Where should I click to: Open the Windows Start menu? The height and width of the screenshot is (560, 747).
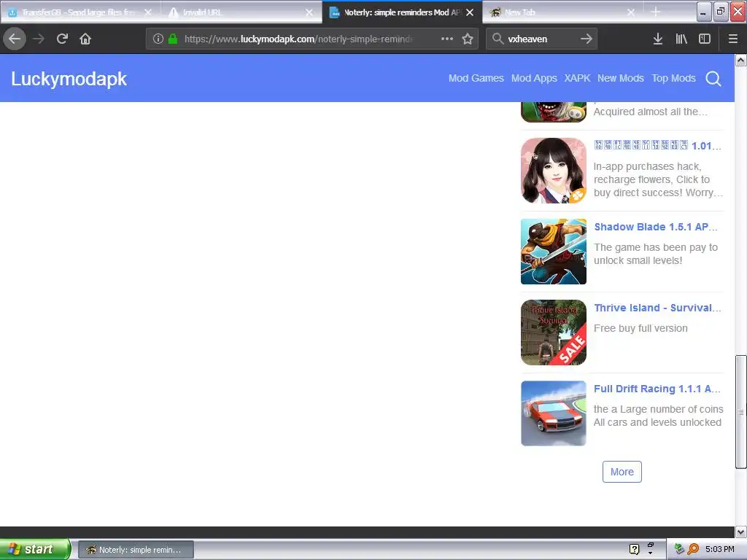34,549
